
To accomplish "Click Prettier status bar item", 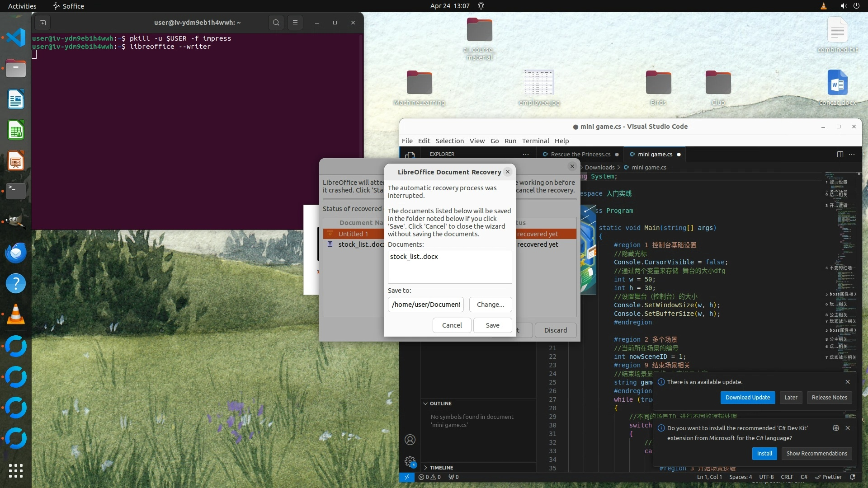I will [828, 477].
